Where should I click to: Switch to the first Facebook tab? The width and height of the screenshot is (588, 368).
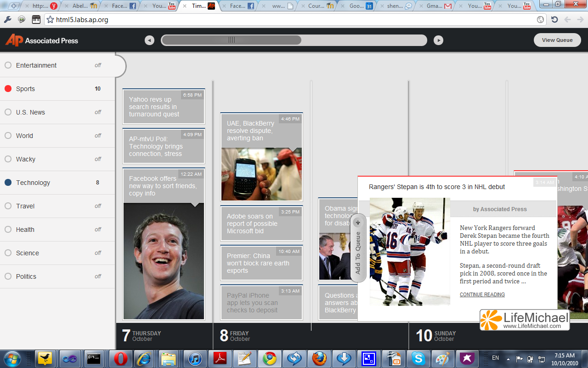119,6
